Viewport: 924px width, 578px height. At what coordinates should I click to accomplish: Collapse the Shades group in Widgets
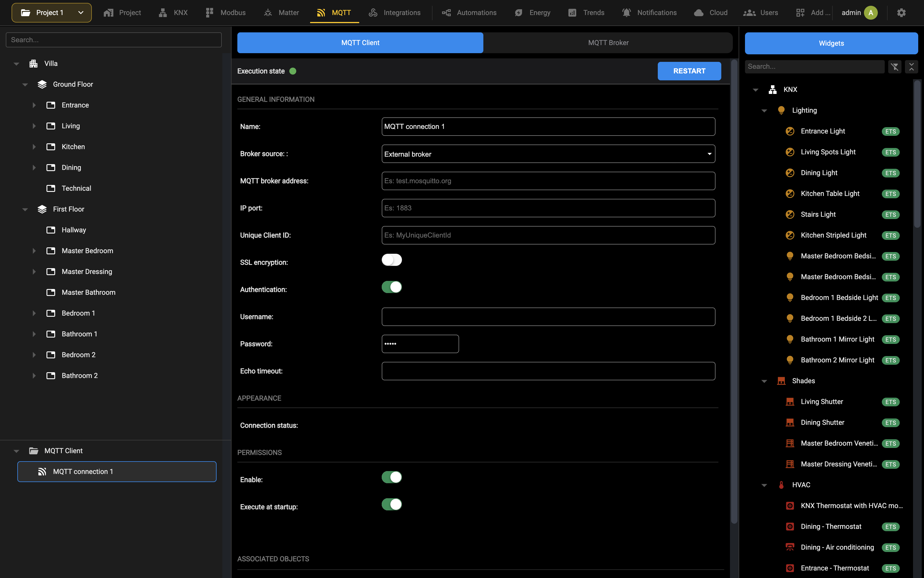[764, 381]
